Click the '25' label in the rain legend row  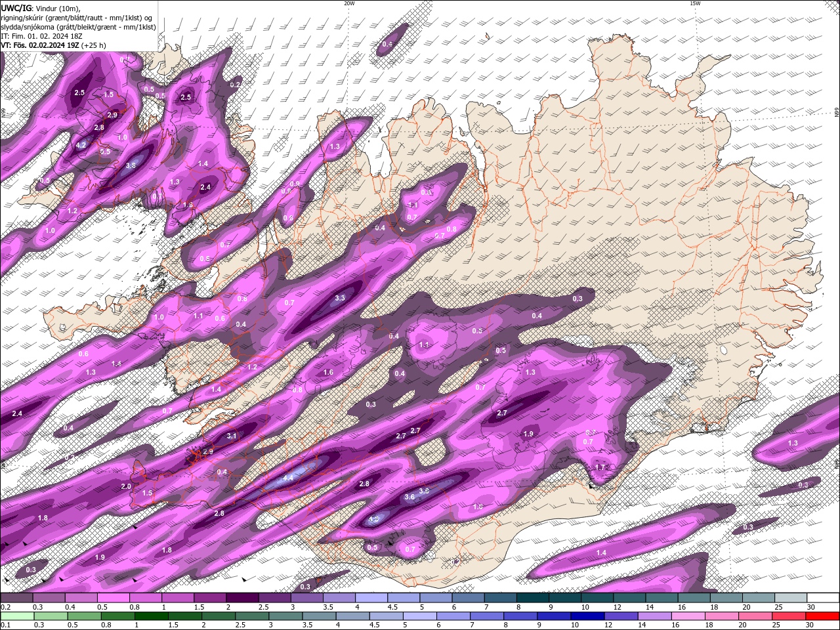tap(776, 625)
